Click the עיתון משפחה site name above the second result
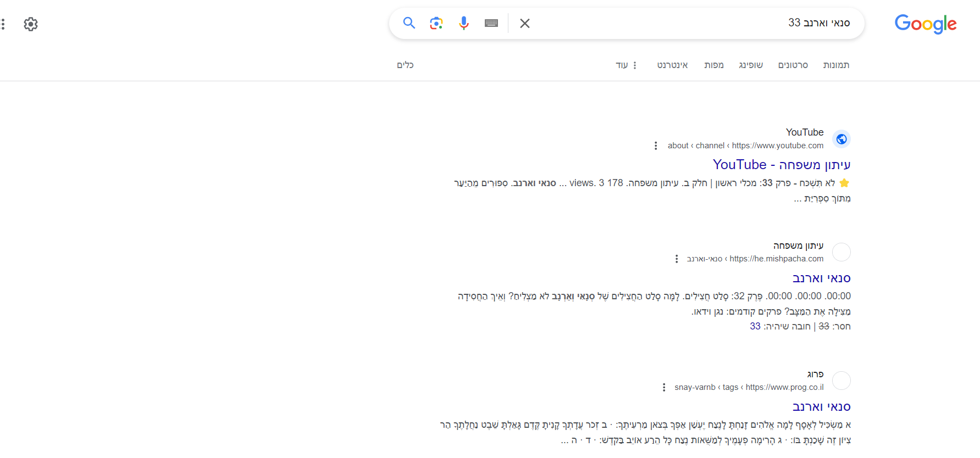The height and width of the screenshot is (458, 980). click(x=798, y=245)
